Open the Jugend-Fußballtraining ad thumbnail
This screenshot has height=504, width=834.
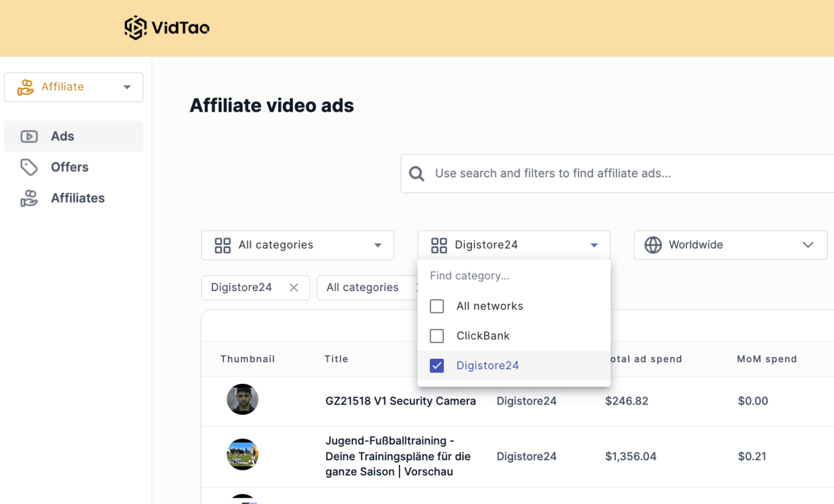(243, 454)
